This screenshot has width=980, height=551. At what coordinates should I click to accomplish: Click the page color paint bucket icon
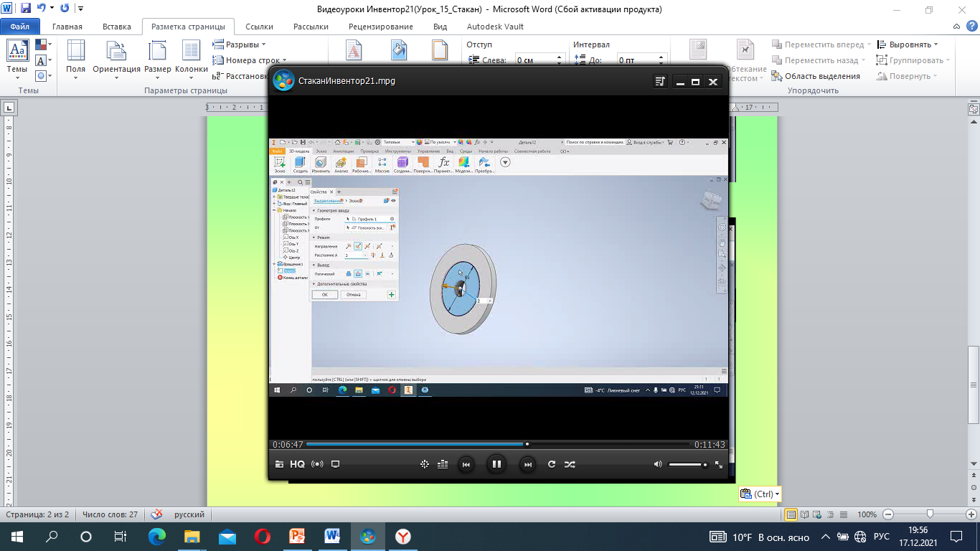tap(398, 50)
